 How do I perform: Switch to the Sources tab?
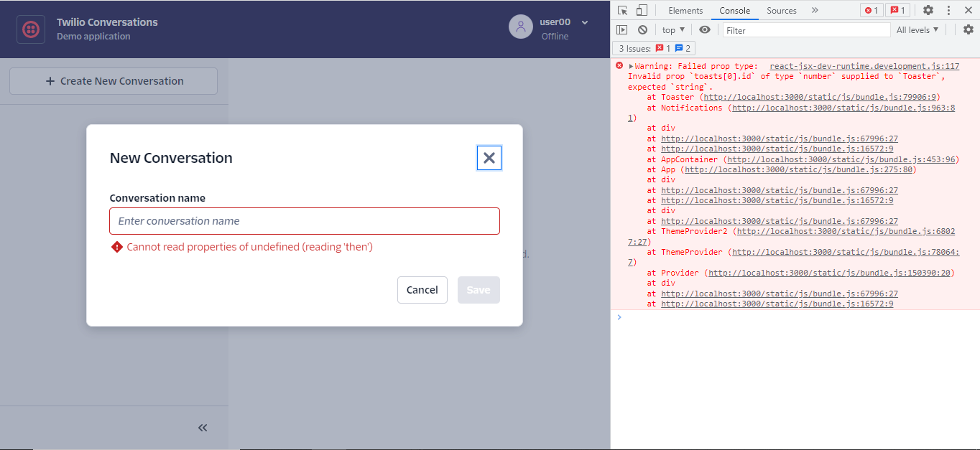pos(781,10)
